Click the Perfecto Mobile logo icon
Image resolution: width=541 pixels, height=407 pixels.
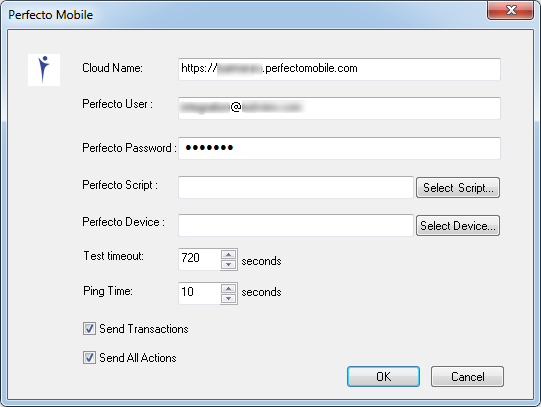44,70
